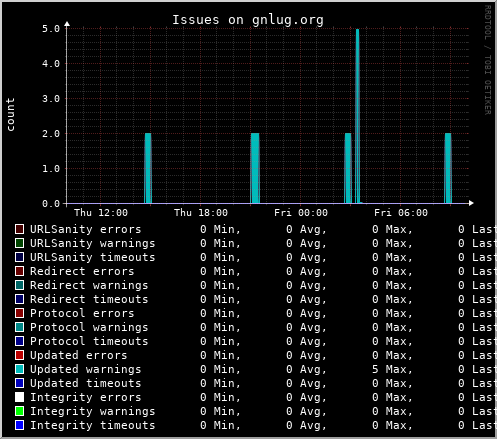497x439 pixels.
Task: Click the 'count' y-axis label
Action: (10, 114)
